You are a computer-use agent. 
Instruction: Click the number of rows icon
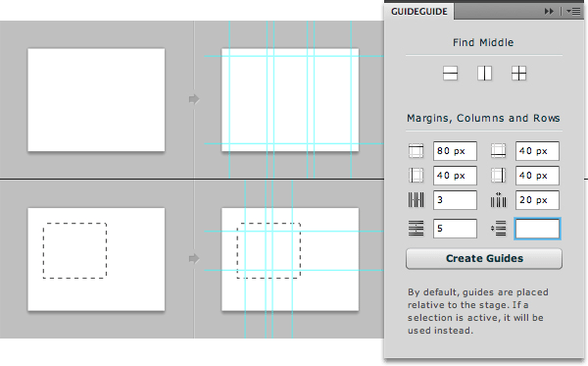point(416,229)
